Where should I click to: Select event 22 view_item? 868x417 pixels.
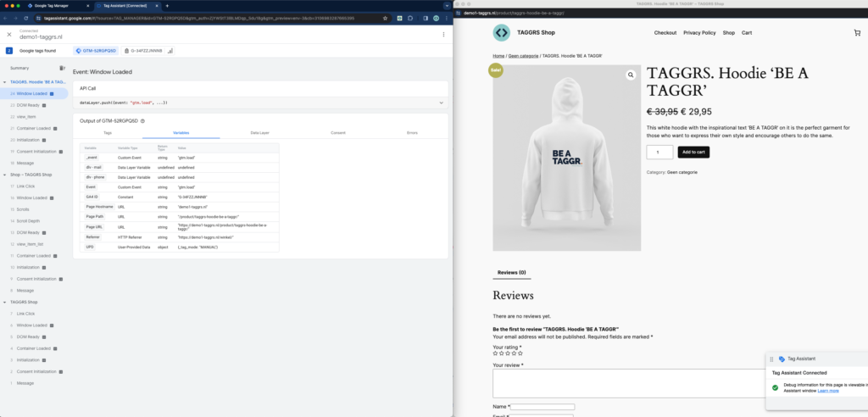click(34, 117)
